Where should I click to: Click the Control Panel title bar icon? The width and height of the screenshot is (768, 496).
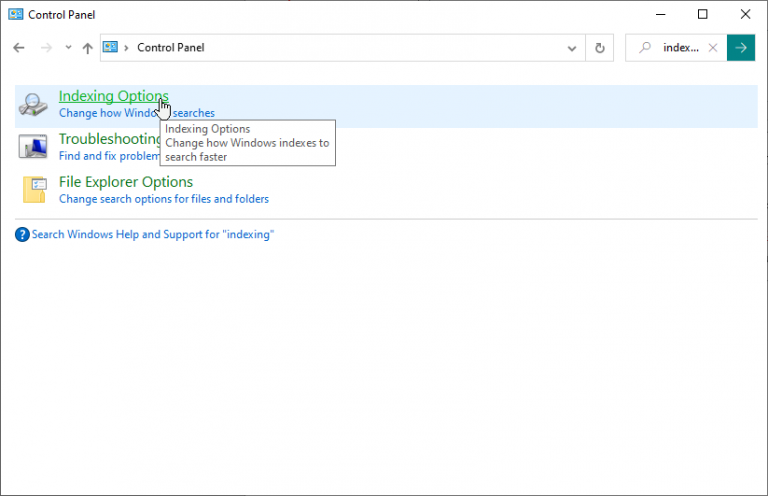pos(16,14)
